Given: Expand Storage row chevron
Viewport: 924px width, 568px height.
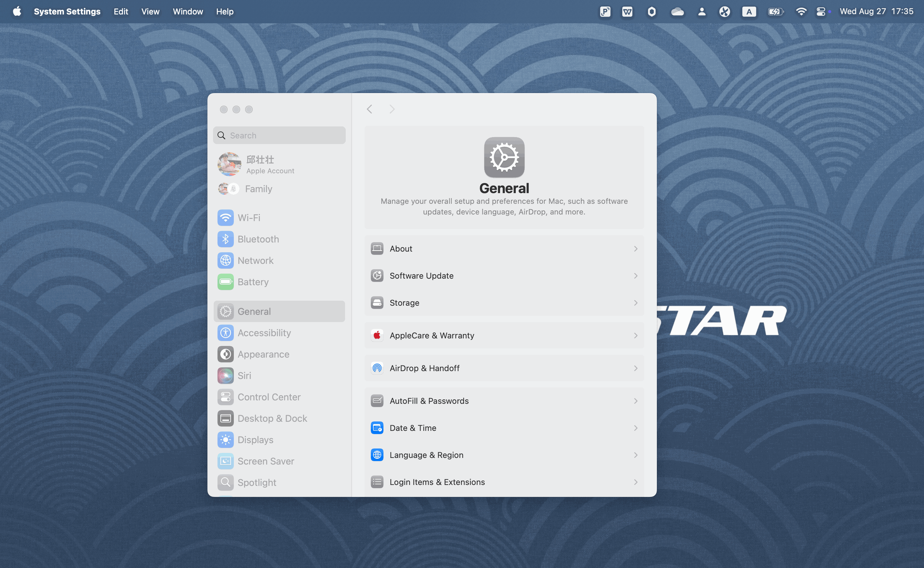Looking at the screenshot, I should (x=636, y=303).
